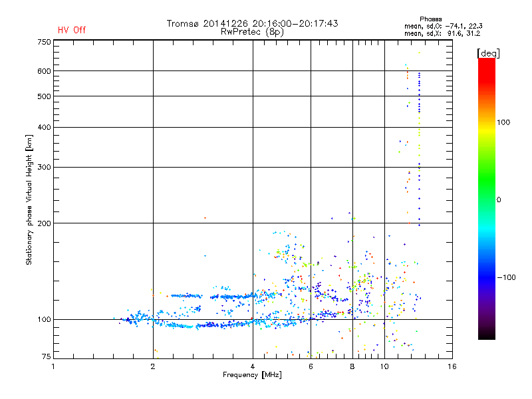Click the x-axis tick label '4'

click(253, 366)
